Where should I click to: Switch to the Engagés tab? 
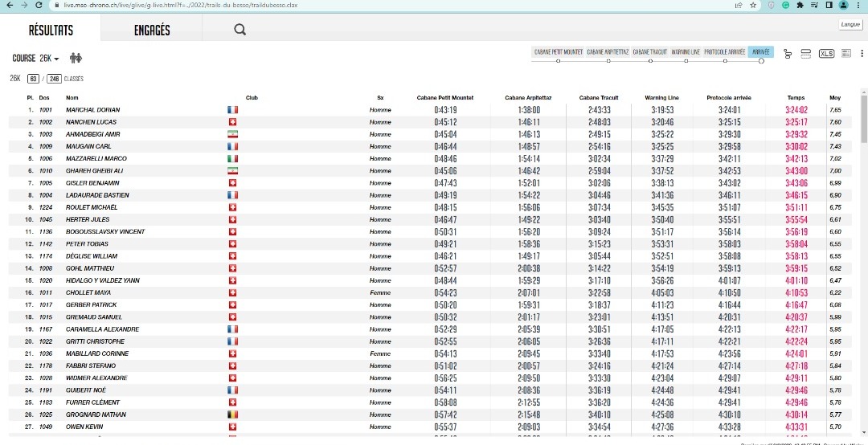tap(152, 30)
